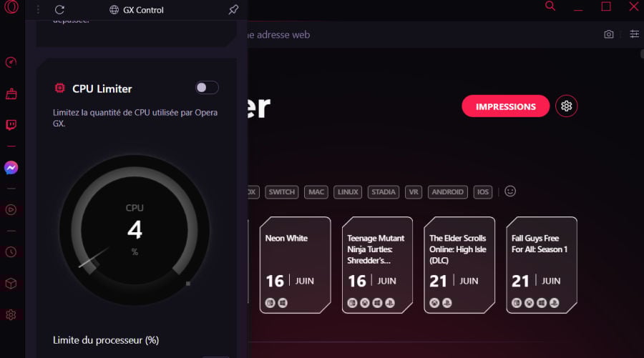Open Teenage Mutant Ninja Turtles card

[x=377, y=265]
